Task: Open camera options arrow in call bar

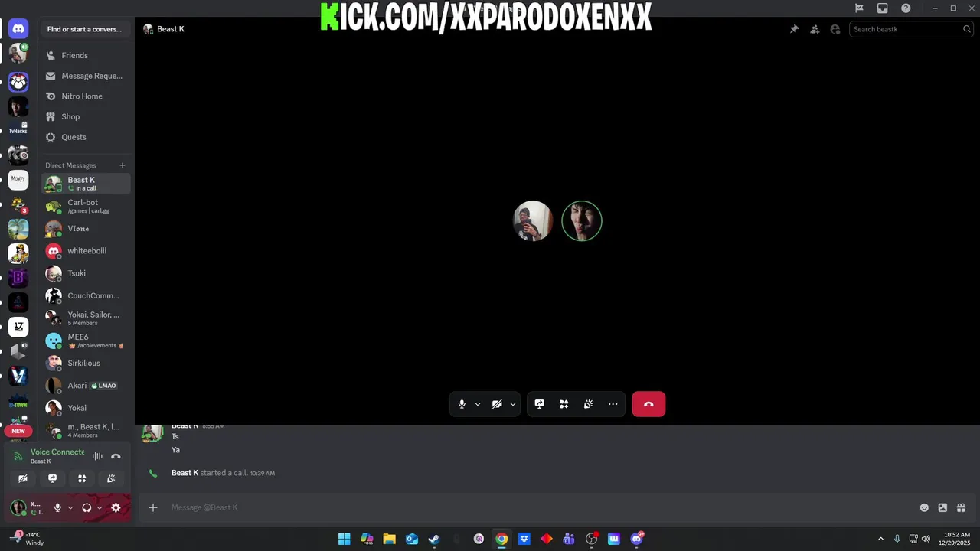Action: pos(513,404)
